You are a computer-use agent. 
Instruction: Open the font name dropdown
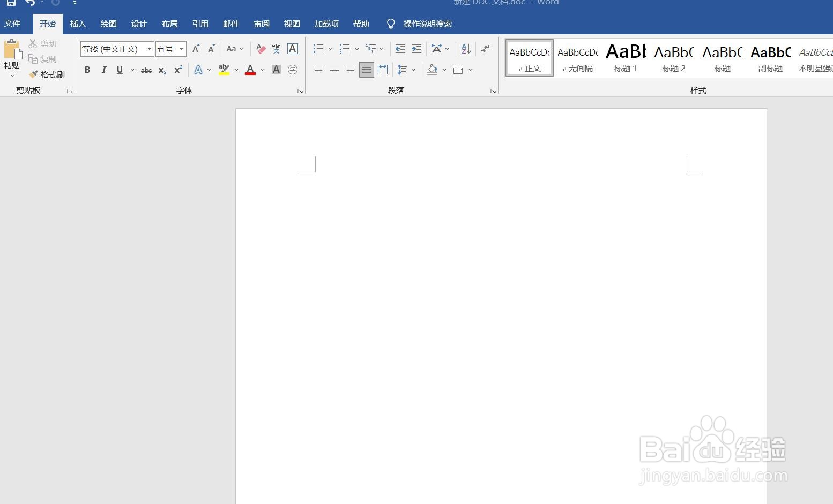149,49
